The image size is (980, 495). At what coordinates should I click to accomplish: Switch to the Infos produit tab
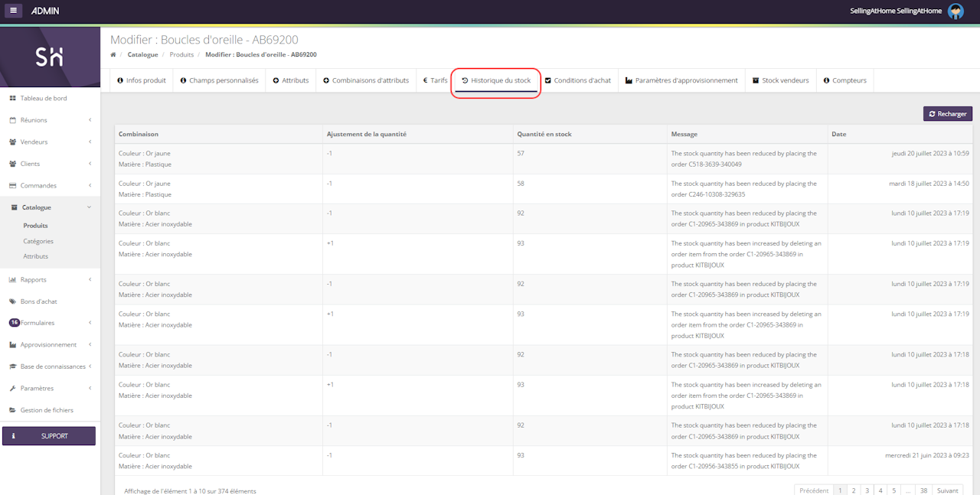[x=142, y=80]
